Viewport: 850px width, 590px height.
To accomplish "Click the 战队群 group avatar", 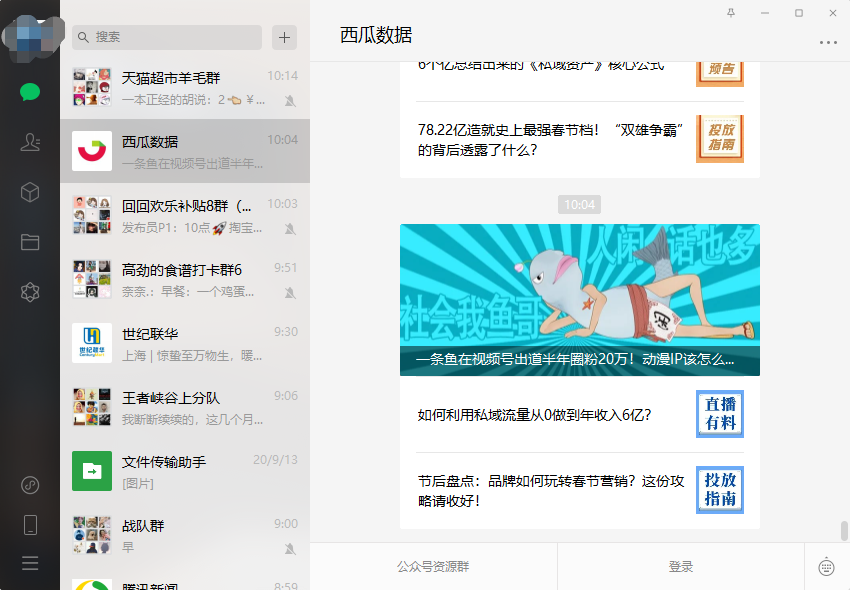I will pyautogui.click(x=92, y=535).
